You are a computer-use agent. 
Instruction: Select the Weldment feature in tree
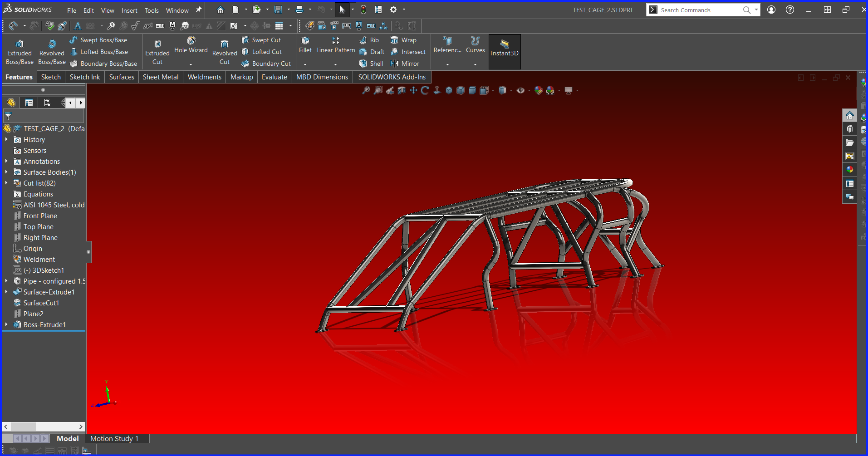pyautogui.click(x=39, y=260)
